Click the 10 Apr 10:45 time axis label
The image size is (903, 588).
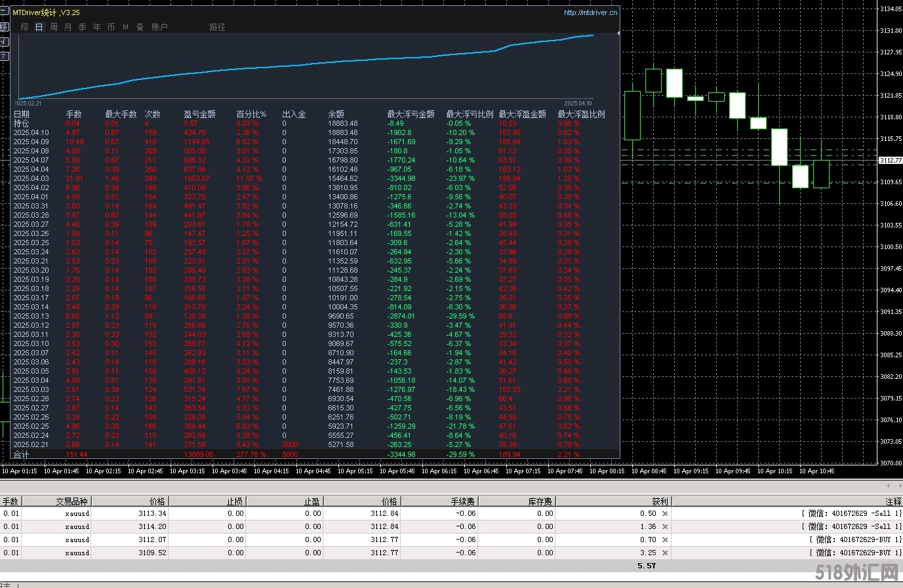click(816, 471)
